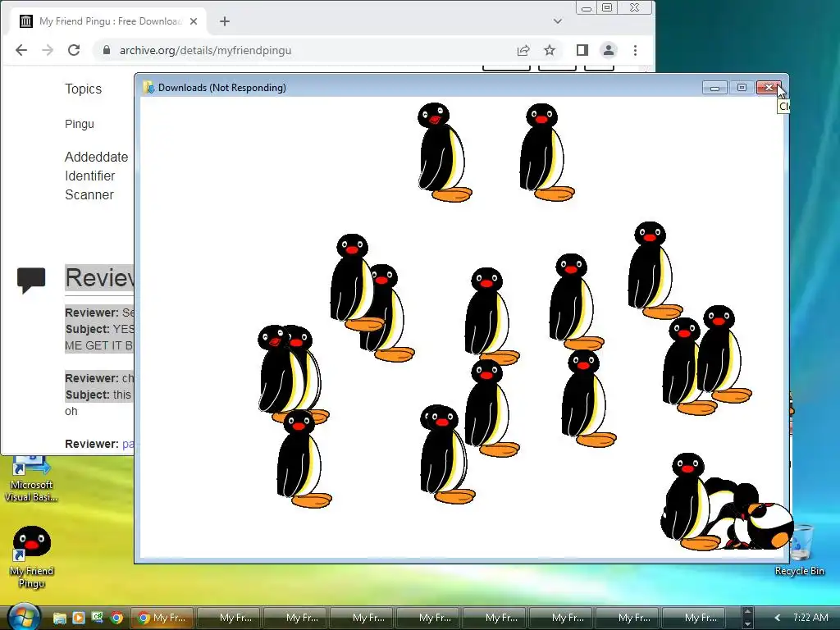840x630 pixels.
Task: Open the clock showing 7:22 AM
Action: (x=810, y=618)
